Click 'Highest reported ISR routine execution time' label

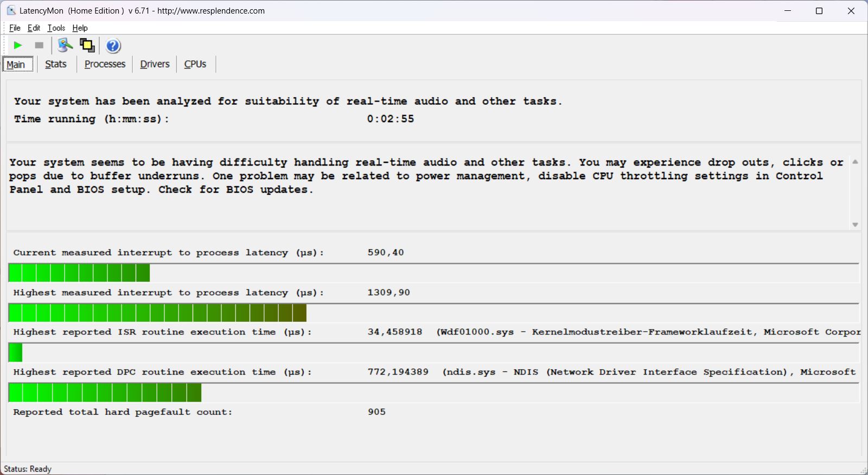click(x=163, y=332)
